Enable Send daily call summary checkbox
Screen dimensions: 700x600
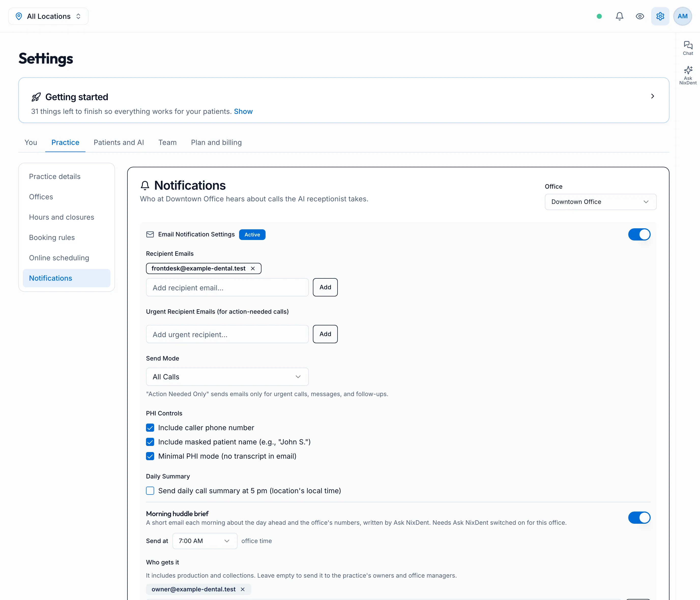pyautogui.click(x=150, y=491)
